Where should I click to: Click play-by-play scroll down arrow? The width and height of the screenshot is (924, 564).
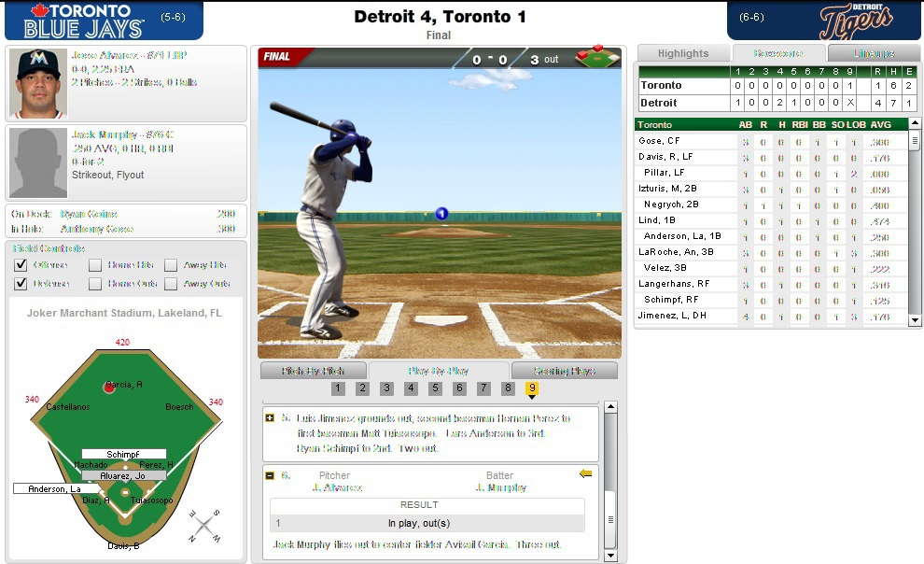[611, 556]
